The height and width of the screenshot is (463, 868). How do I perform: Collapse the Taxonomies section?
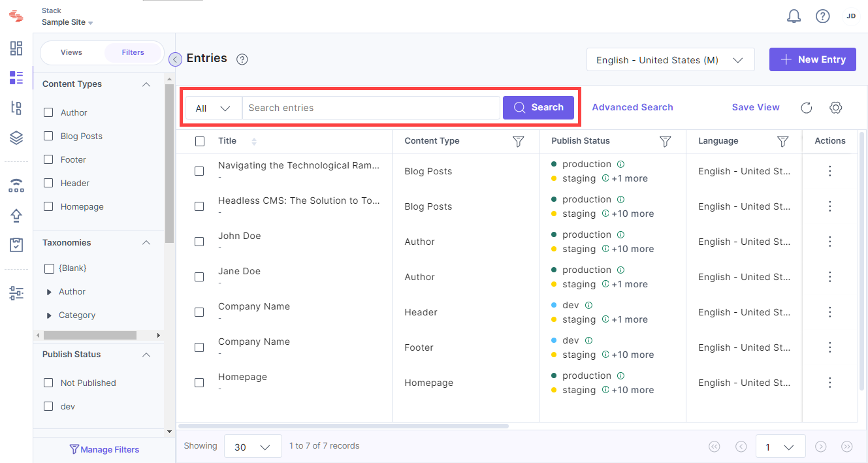point(146,243)
